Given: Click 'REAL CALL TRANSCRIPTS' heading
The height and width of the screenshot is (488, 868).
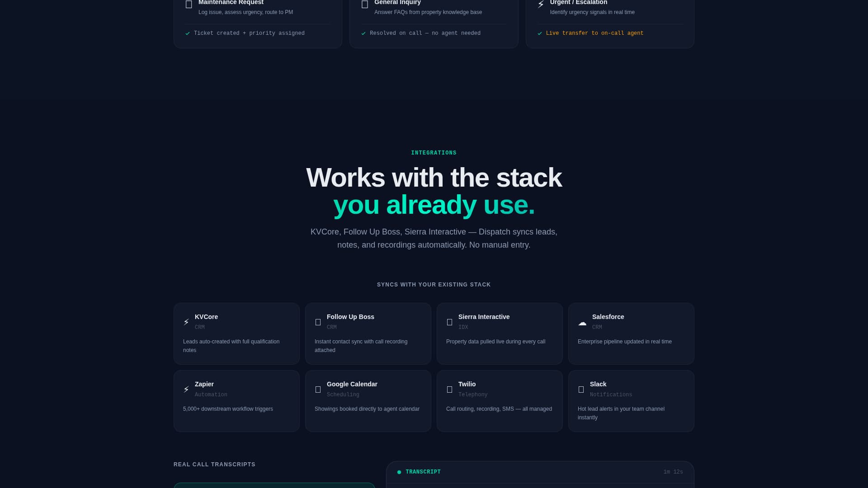Looking at the screenshot, I should [x=214, y=465].
